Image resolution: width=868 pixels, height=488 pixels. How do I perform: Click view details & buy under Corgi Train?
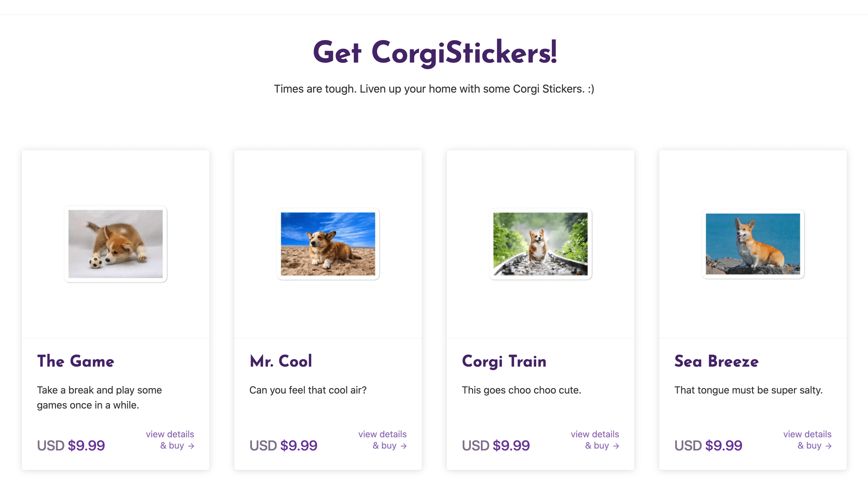point(595,440)
